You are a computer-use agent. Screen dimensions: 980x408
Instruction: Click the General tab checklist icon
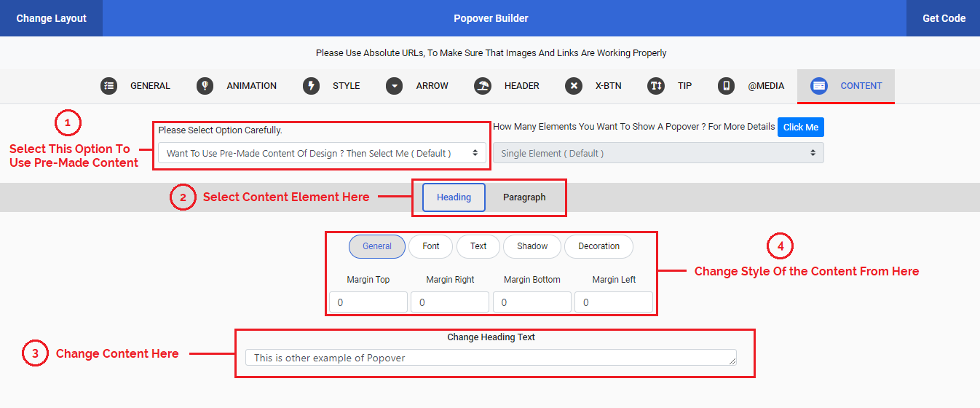109,86
